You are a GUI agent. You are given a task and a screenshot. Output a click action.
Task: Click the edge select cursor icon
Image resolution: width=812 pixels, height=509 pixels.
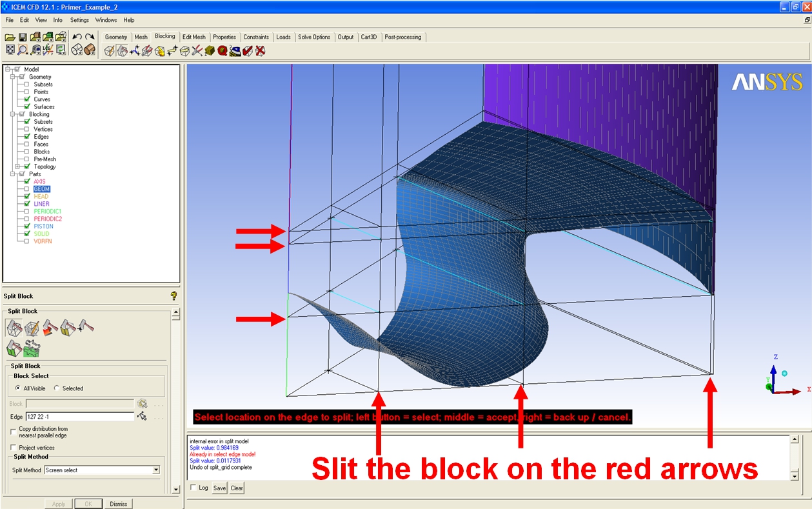pos(142,417)
